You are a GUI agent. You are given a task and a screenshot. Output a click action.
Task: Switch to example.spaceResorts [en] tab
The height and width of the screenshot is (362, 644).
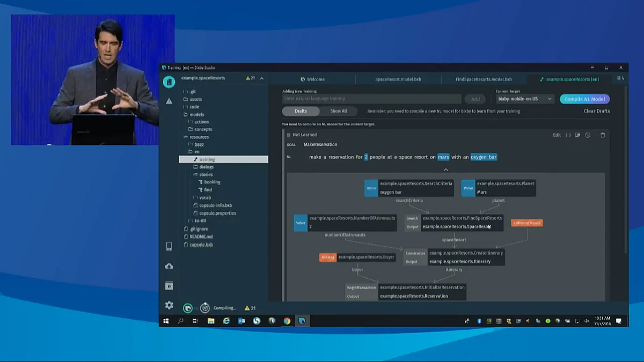569,79
